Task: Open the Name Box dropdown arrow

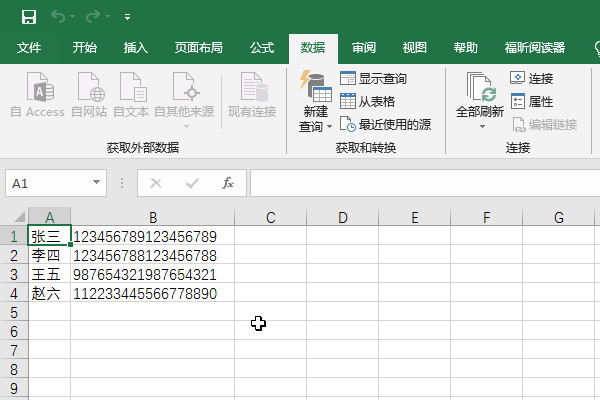Action: coord(96,182)
